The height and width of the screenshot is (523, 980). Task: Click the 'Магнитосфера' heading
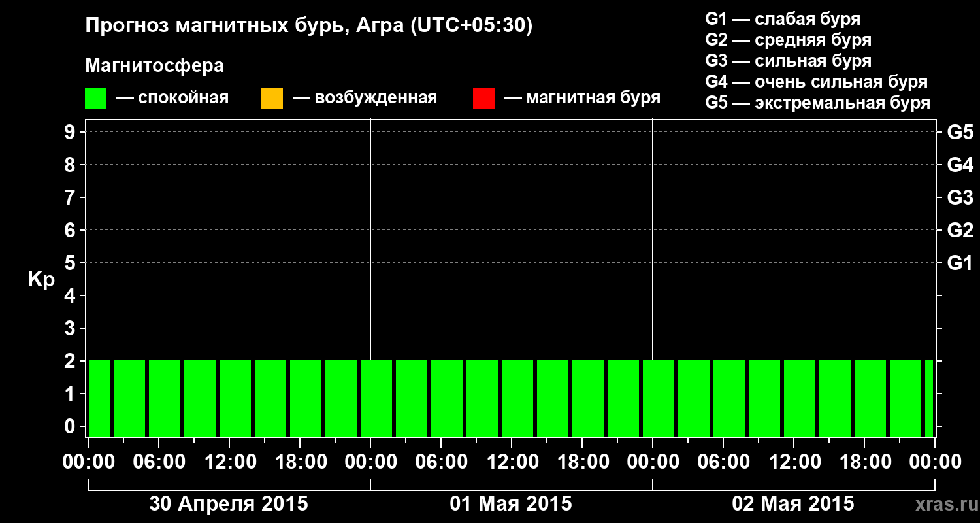[x=154, y=66]
